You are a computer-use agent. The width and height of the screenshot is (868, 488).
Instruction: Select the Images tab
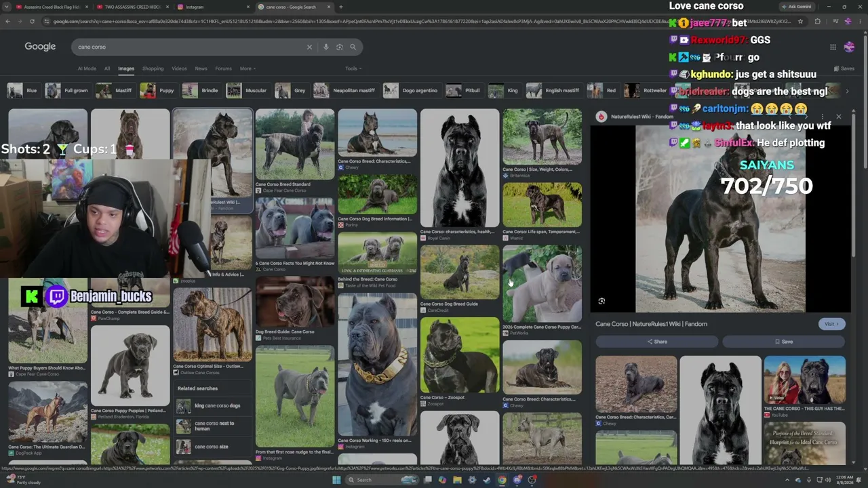coord(126,68)
